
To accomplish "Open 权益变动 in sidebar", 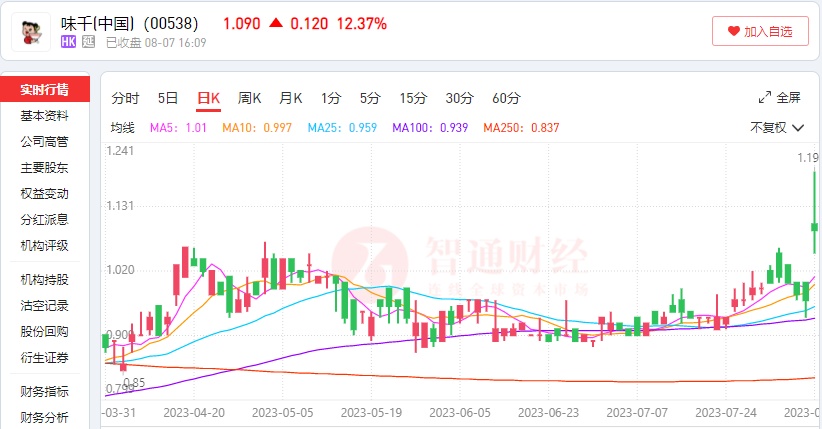I will coord(45,194).
